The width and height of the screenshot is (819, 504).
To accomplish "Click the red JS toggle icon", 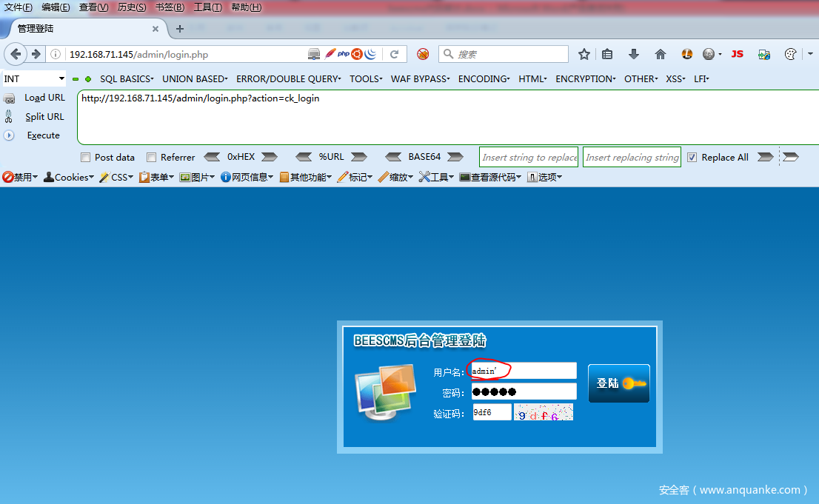I will (737, 54).
